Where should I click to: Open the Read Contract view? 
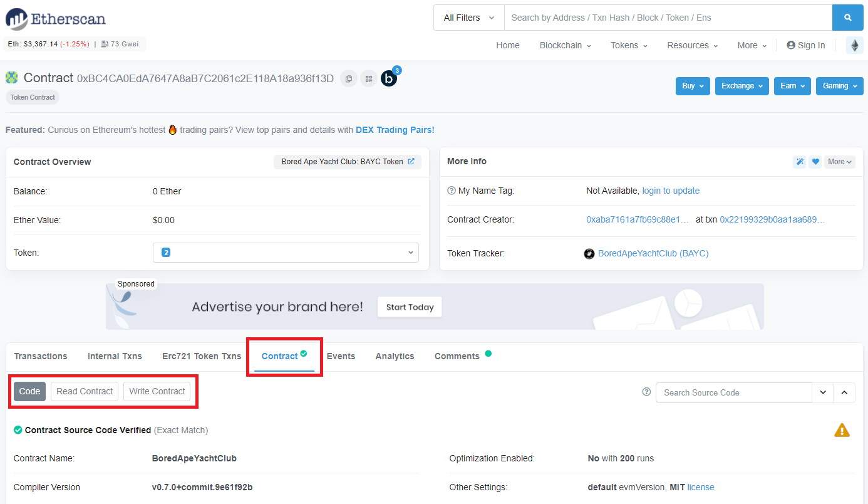point(85,391)
